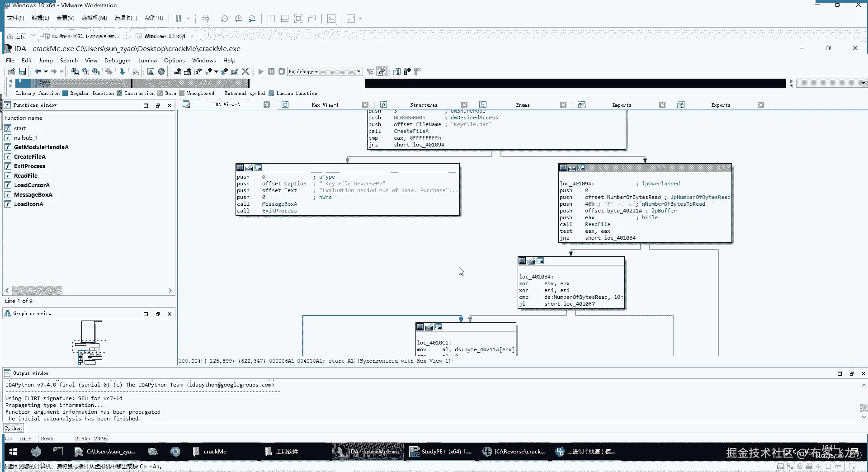868x472 pixels.
Task: Jump back with the blue left arrow
Action: tap(38, 71)
